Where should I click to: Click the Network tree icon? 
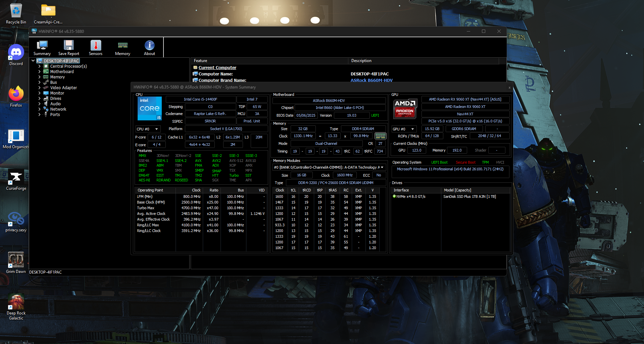[x=46, y=109]
